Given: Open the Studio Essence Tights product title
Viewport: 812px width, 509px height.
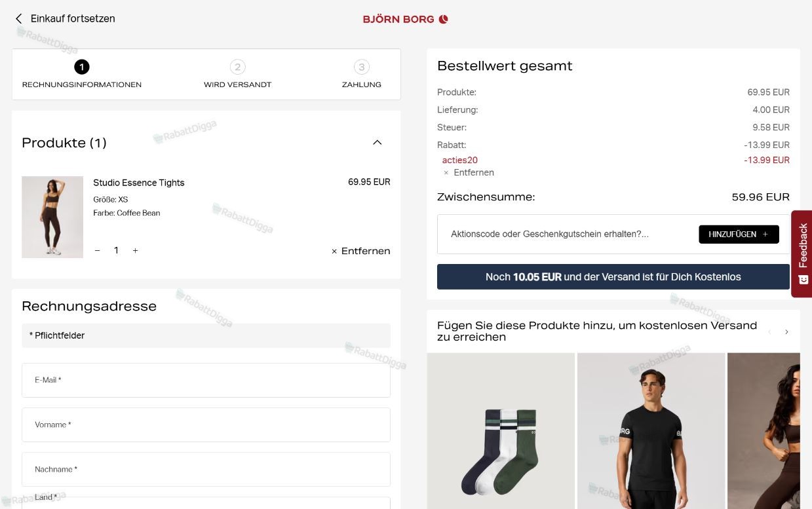Looking at the screenshot, I should pos(139,183).
